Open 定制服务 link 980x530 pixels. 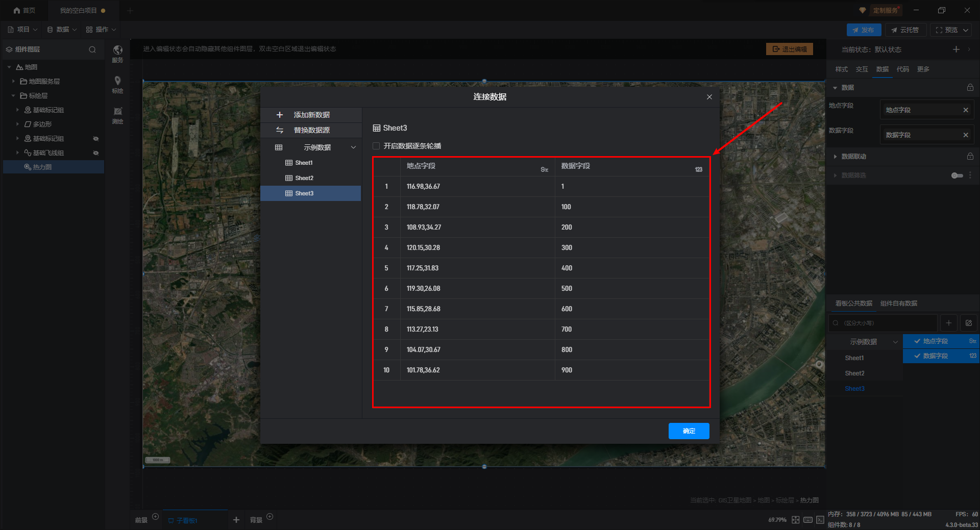885,10
